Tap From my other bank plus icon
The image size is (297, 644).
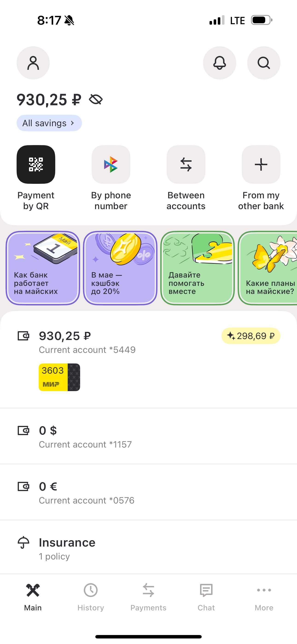(x=261, y=164)
